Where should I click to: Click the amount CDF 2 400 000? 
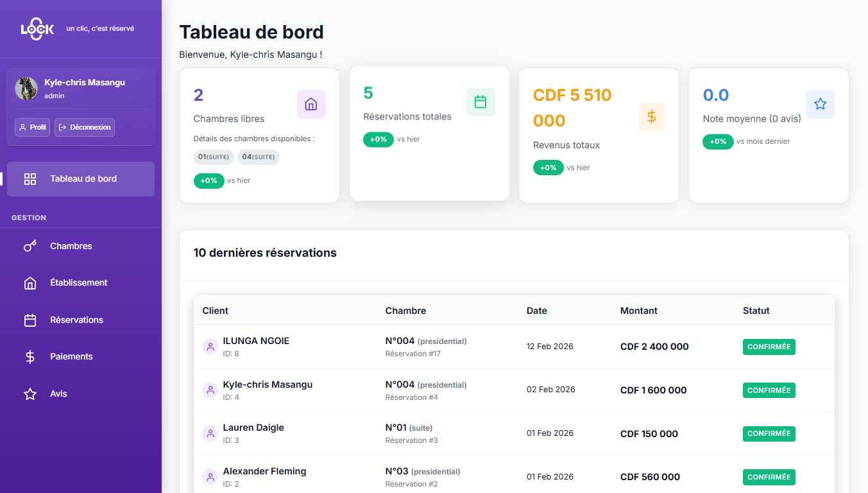point(654,347)
